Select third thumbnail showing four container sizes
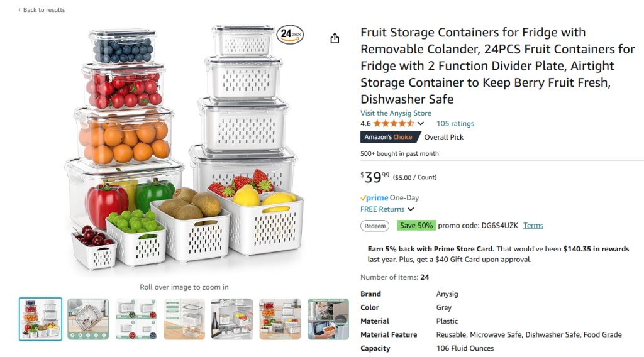 (x=136, y=319)
